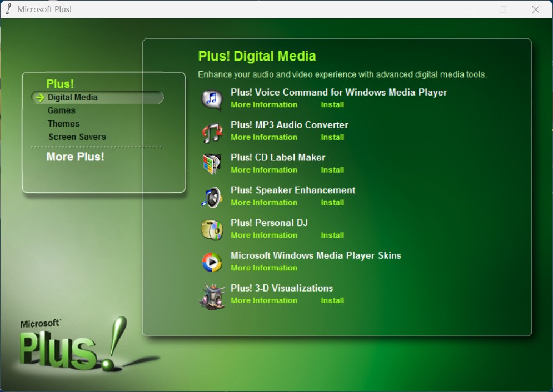
Task: Click the Microsoft Plus! title bar icon
Action: pyautogui.click(x=8, y=9)
